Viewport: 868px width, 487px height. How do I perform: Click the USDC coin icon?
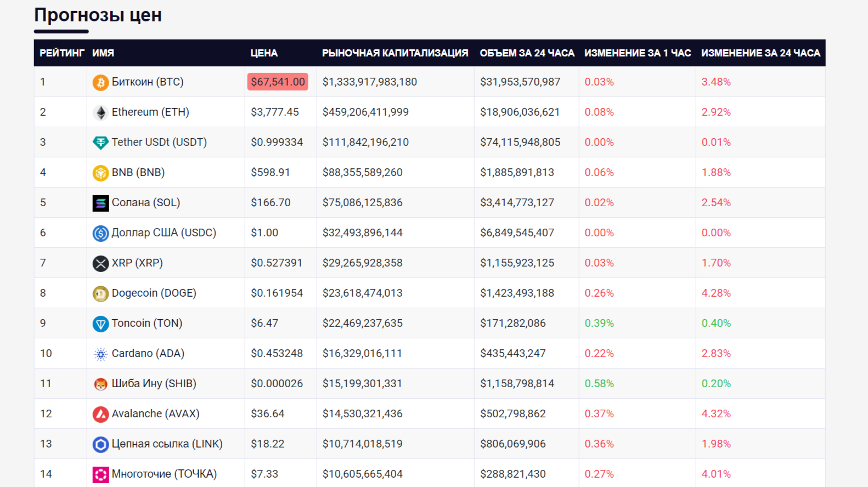[100, 233]
